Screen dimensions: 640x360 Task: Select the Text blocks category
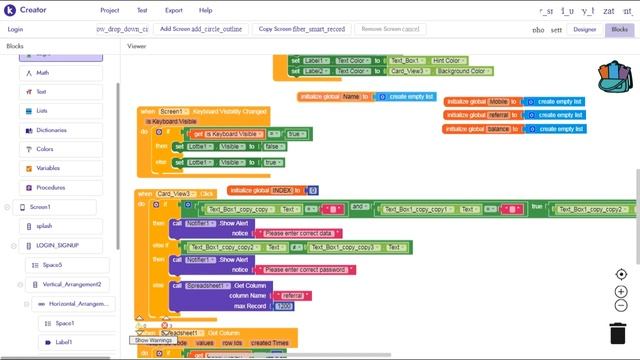(x=61, y=92)
